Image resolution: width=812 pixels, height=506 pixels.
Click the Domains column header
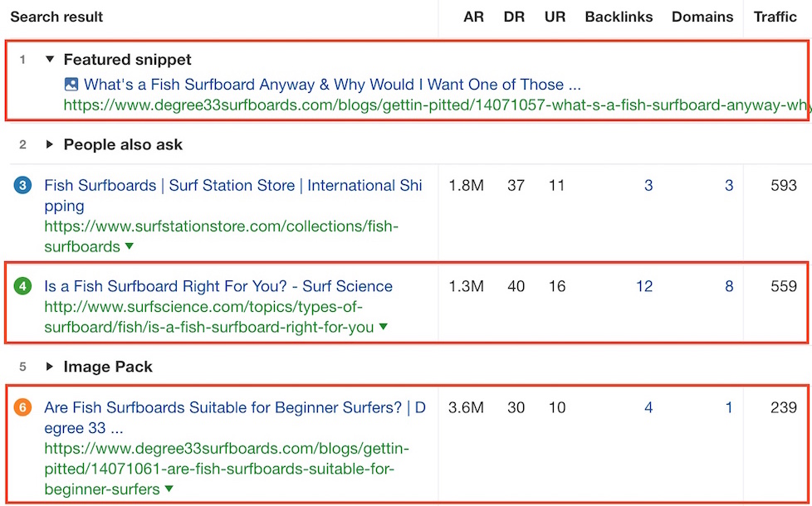pos(702,17)
